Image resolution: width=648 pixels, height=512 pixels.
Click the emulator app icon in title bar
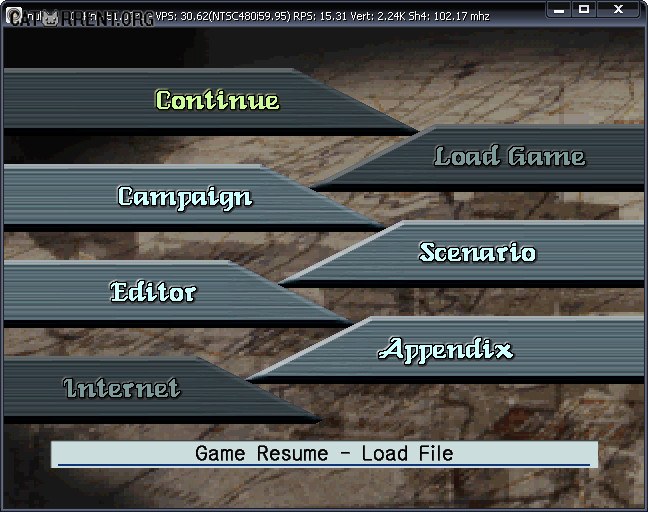click(14, 15)
